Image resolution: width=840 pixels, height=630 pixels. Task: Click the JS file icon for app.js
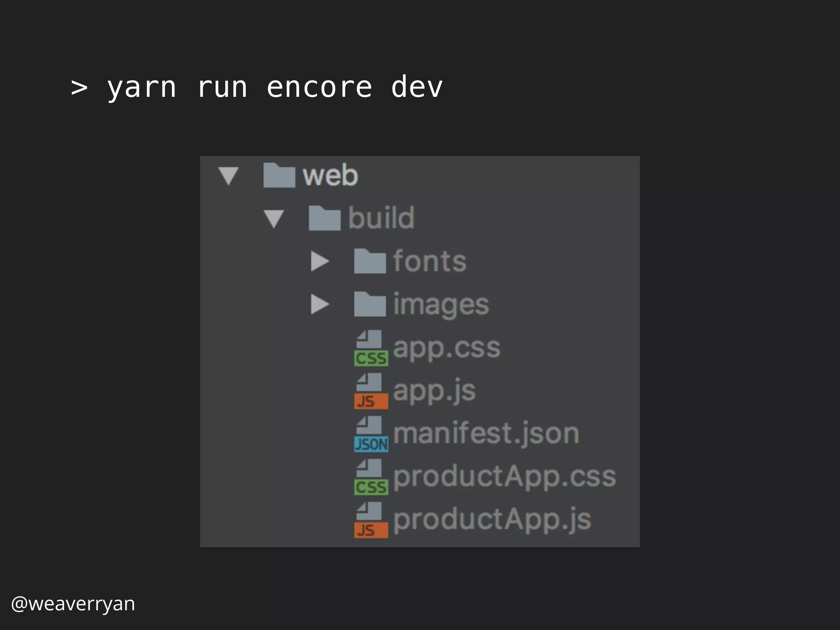[371, 391]
